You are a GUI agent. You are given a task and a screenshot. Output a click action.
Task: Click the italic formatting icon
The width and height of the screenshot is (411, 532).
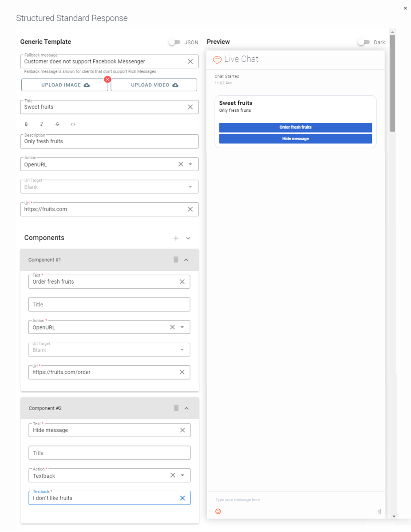(x=42, y=125)
